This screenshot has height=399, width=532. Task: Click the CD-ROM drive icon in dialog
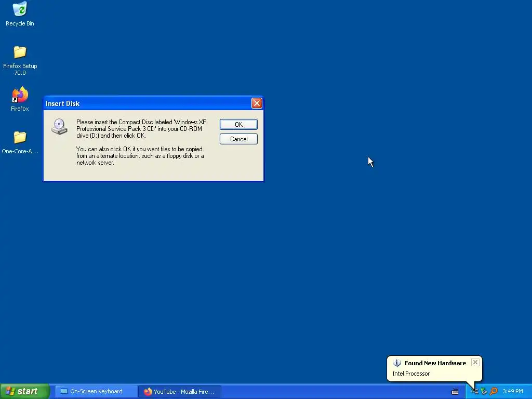(59, 127)
